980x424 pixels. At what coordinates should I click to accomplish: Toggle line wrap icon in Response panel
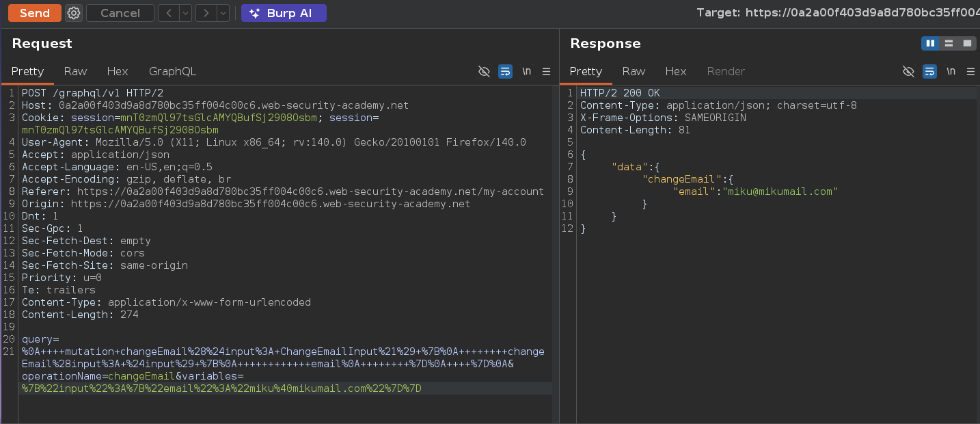click(x=929, y=71)
